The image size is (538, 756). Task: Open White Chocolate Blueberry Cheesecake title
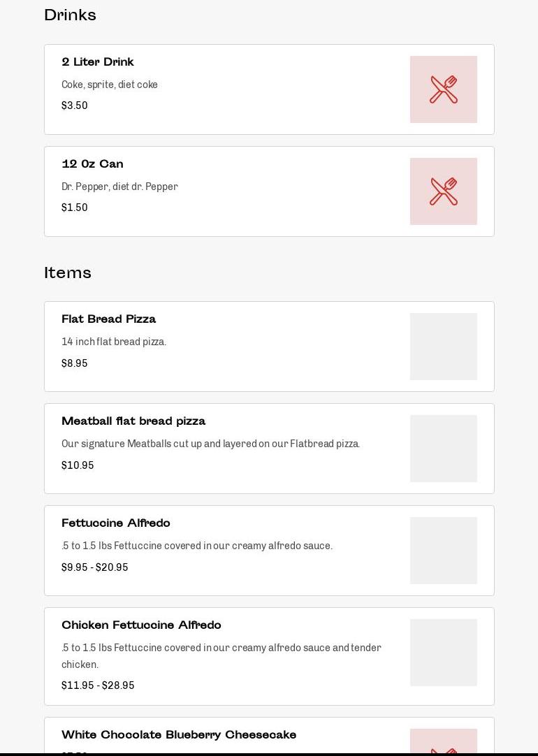click(x=179, y=735)
